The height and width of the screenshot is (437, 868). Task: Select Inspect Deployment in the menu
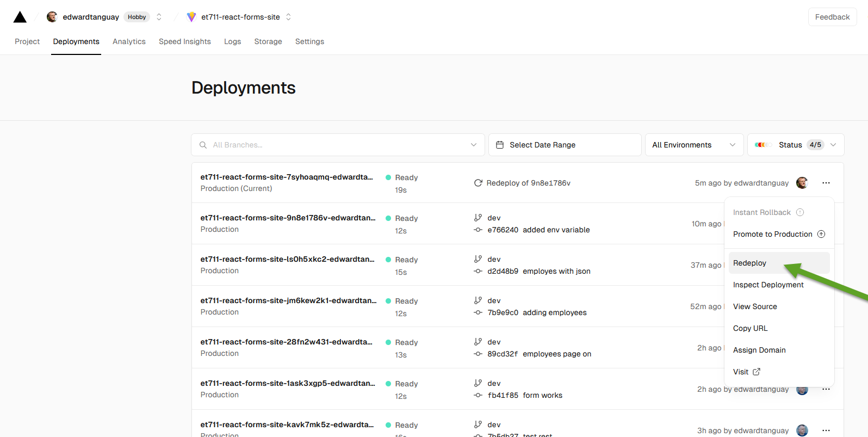tap(779, 285)
